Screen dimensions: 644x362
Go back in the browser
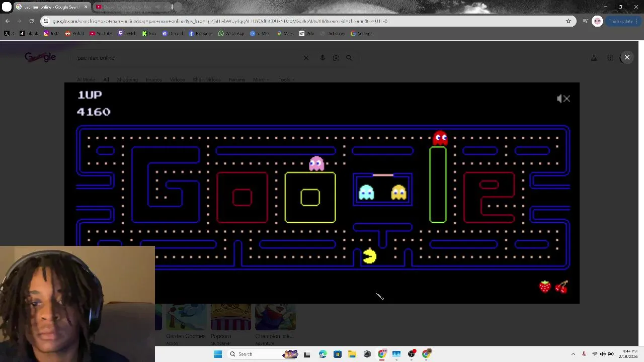(8, 21)
